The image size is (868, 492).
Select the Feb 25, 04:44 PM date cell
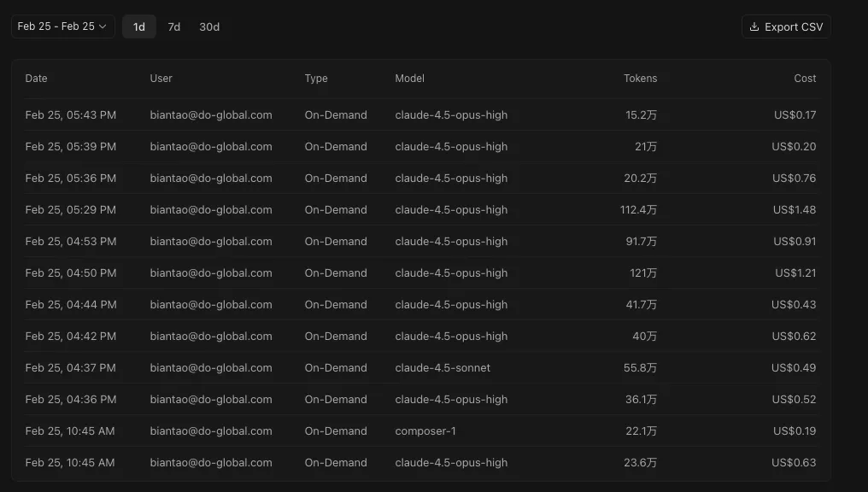71,304
